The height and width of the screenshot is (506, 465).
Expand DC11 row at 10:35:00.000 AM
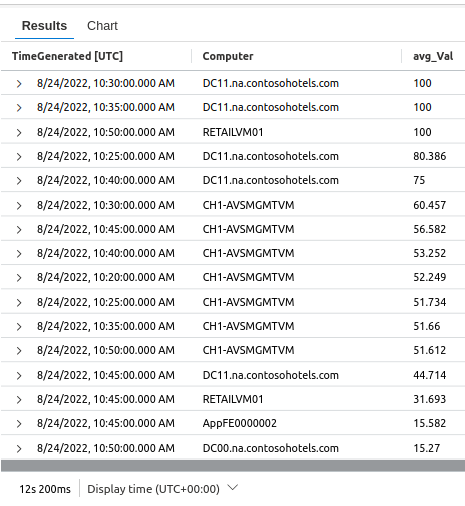click(19, 107)
